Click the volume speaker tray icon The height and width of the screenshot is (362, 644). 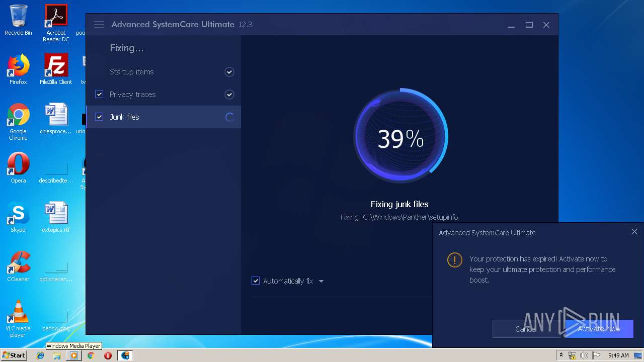584,355
